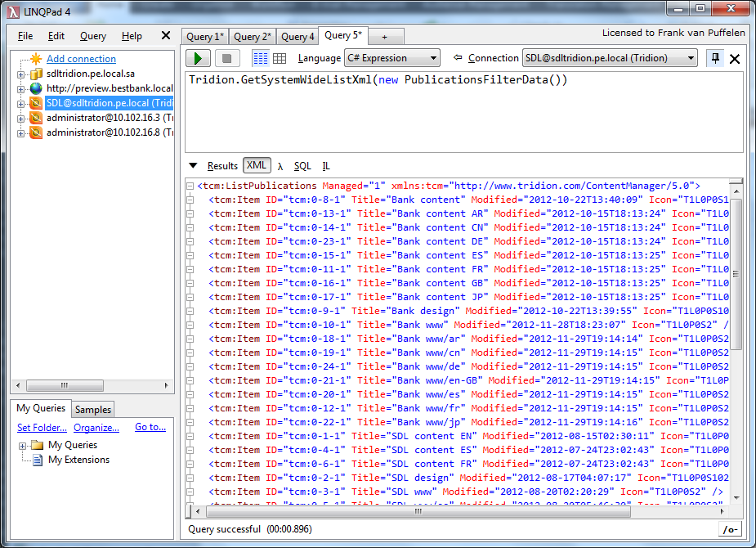The width and height of the screenshot is (756, 548).
Task: Expand the sdltridion.pe.local.sa connection node
Action: point(21,74)
